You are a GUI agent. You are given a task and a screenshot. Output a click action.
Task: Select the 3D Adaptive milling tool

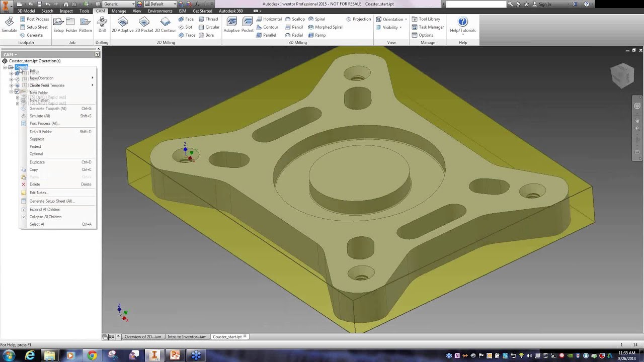231,25
